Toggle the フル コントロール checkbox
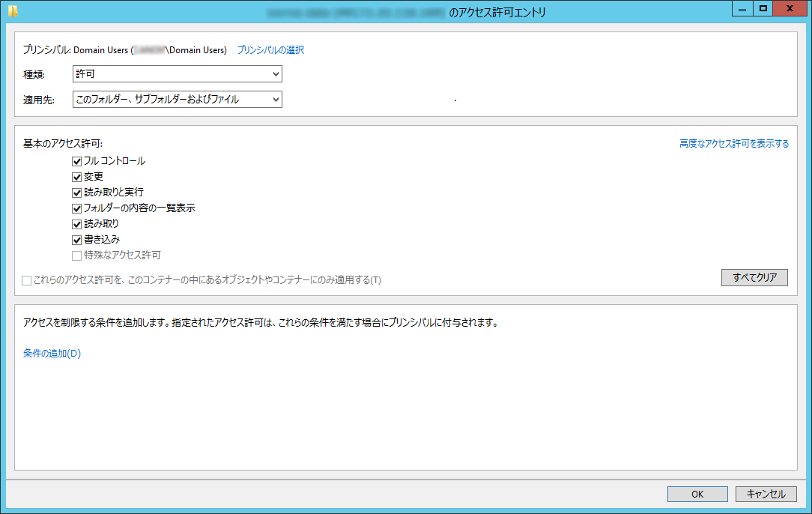Viewport: 812px width, 514px height. click(76, 161)
